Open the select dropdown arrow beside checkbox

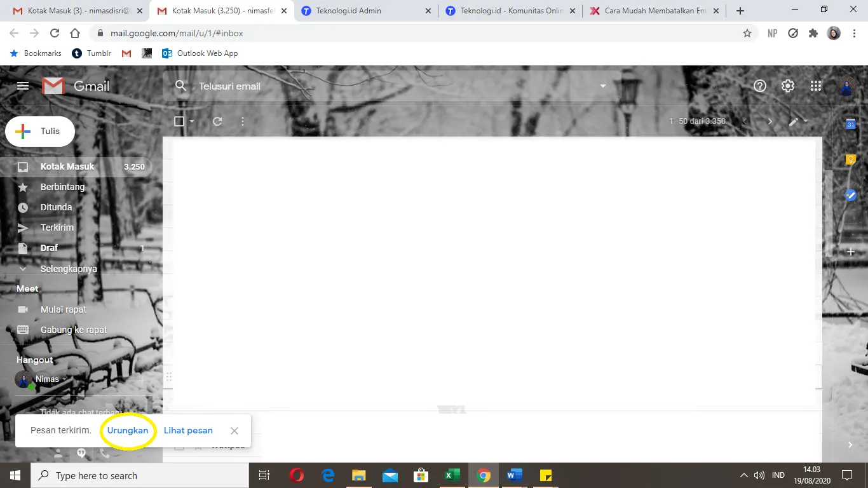pos(192,121)
